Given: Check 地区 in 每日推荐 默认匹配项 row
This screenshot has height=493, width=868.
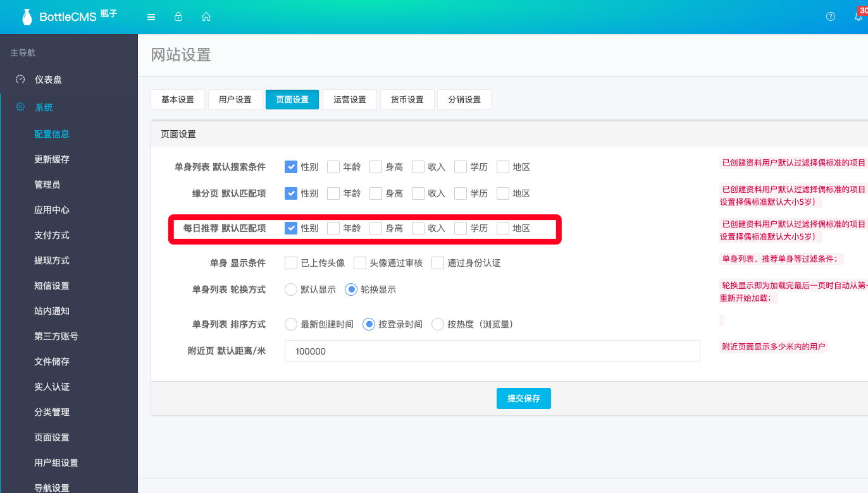Looking at the screenshot, I should pos(503,228).
